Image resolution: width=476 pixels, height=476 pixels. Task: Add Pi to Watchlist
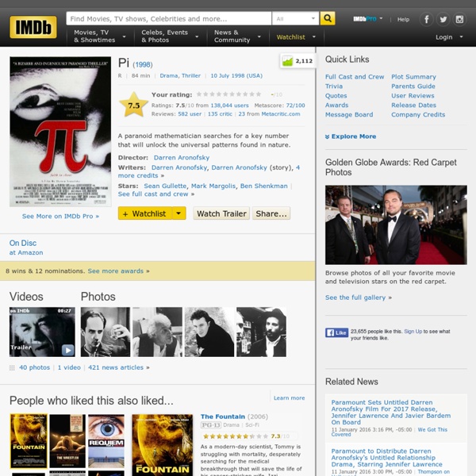145,213
